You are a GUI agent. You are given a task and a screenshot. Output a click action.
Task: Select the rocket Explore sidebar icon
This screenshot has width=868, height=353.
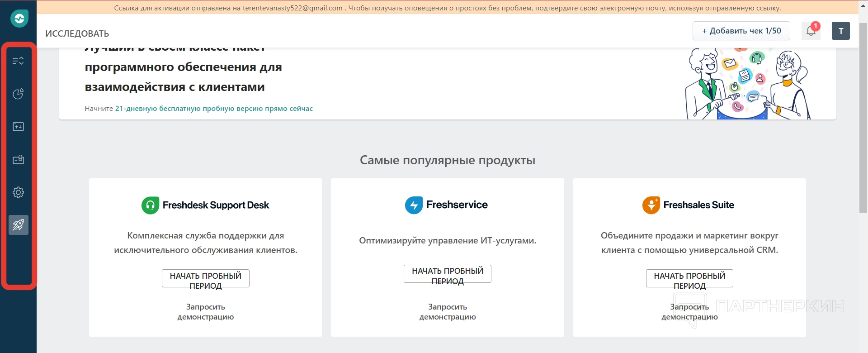tap(19, 225)
